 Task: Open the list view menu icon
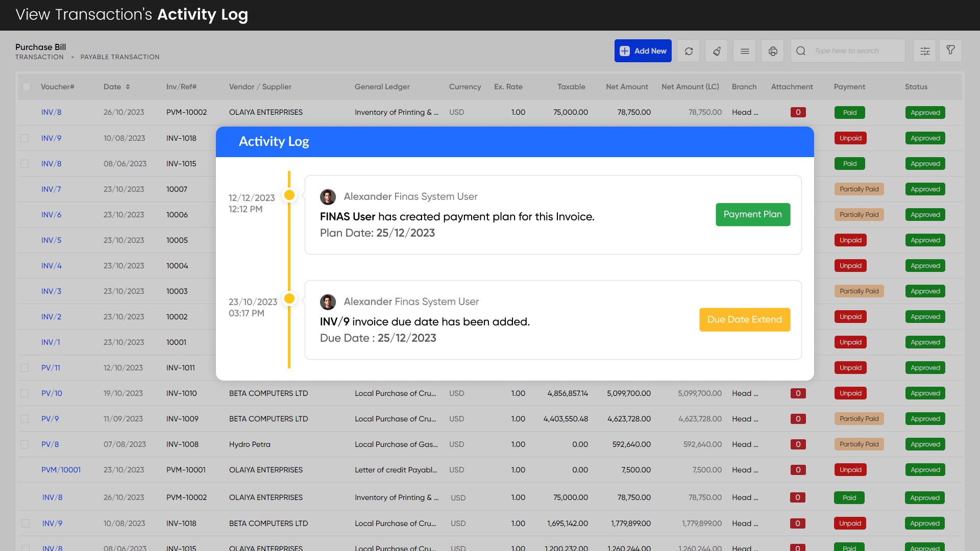tap(745, 51)
